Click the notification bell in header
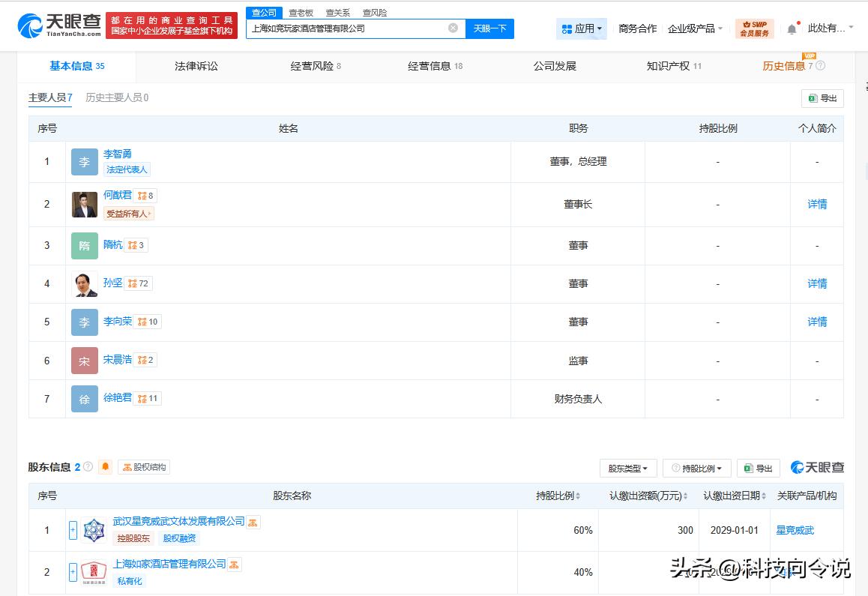The height and width of the screenshot is (596, 868). pos(792,29)
